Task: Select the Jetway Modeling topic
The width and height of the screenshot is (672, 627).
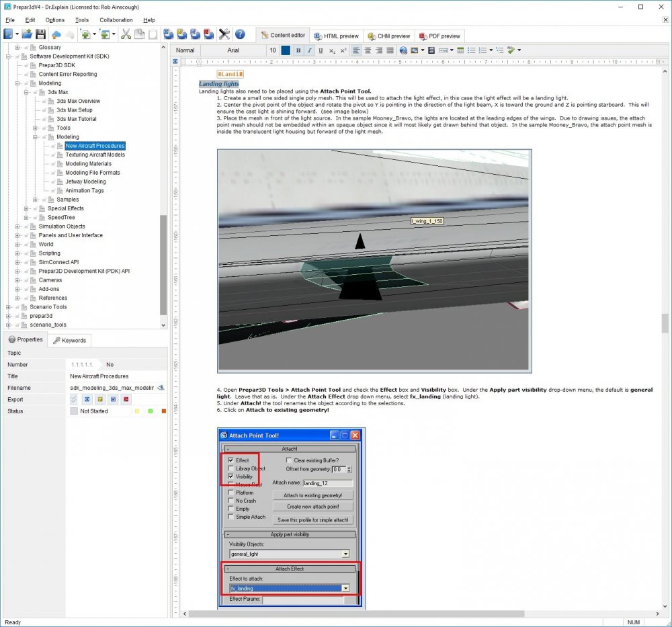Action: click(x=85, y=181)
